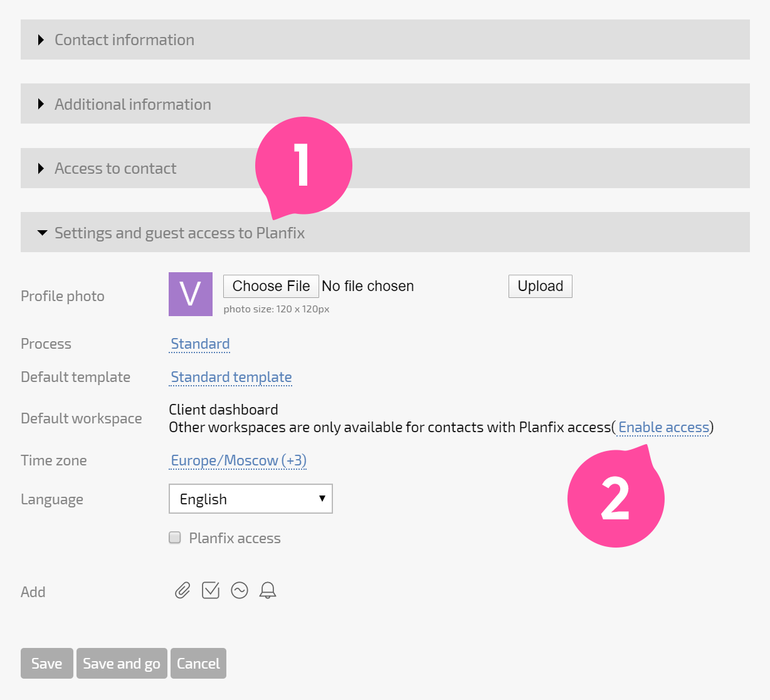Add a reminder with the bell icon
Screen dimensions: 770x700
pos(268,590)
